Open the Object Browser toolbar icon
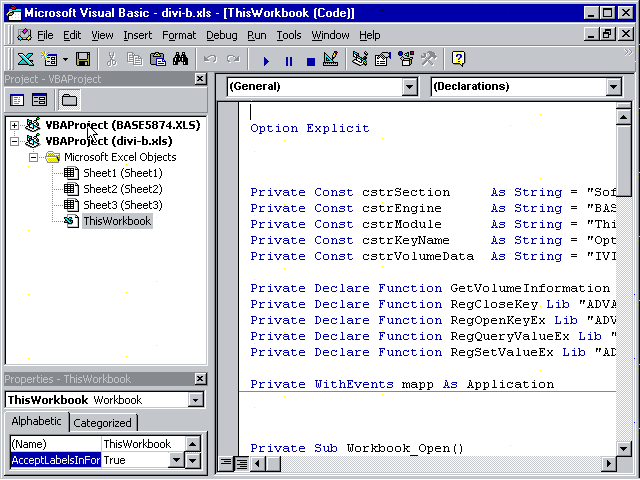Screen dimensions: 640x480 pos(406,59)
